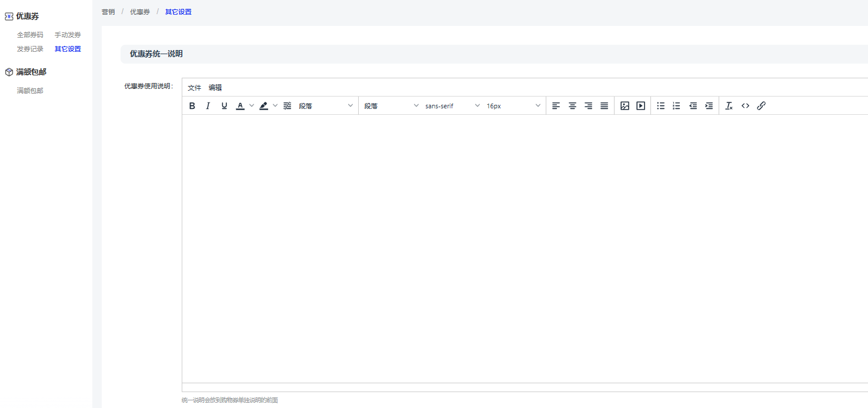Click inside the coupon description text area
This screenshot has height=408, width=868.
(523, 247)
